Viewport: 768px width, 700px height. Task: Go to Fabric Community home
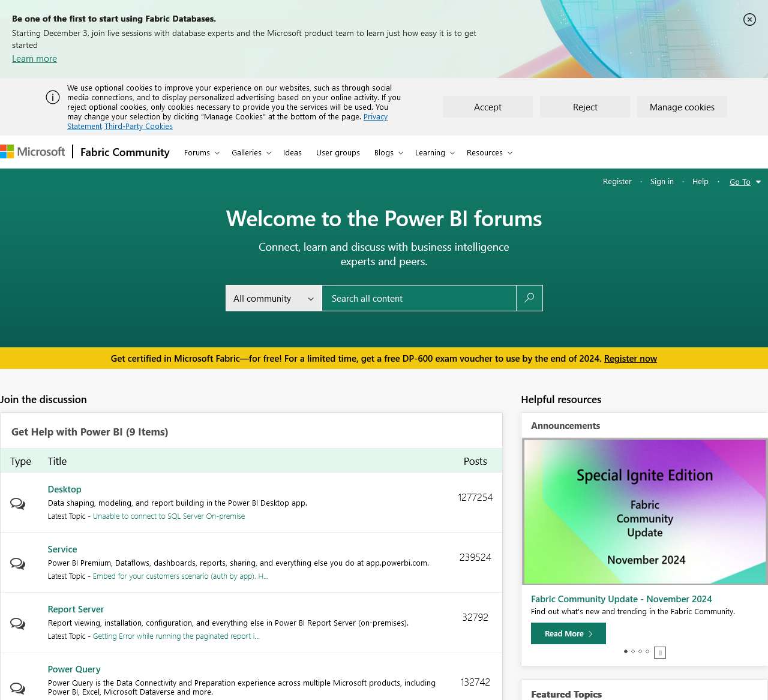click(125, 152)
